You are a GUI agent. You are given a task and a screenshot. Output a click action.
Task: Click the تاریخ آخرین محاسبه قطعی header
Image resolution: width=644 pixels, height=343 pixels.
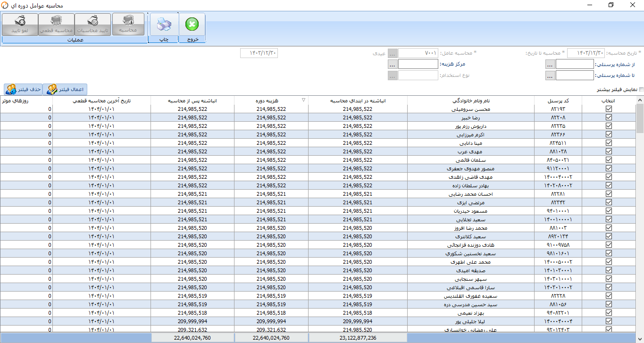tap(102, 100)
